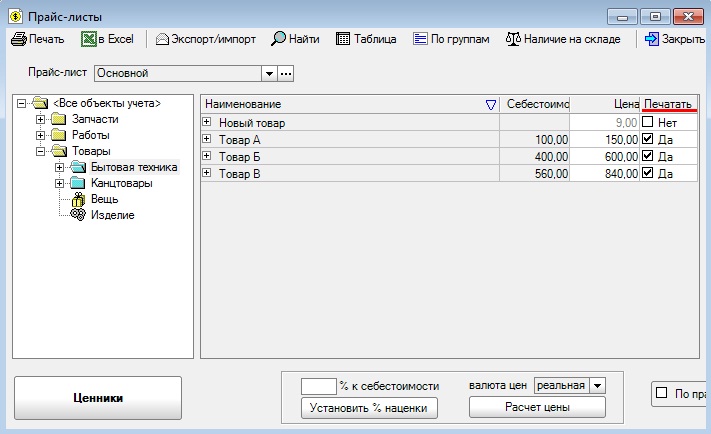
Task: Click cost cell 560,00
Action: click(535, 173)
